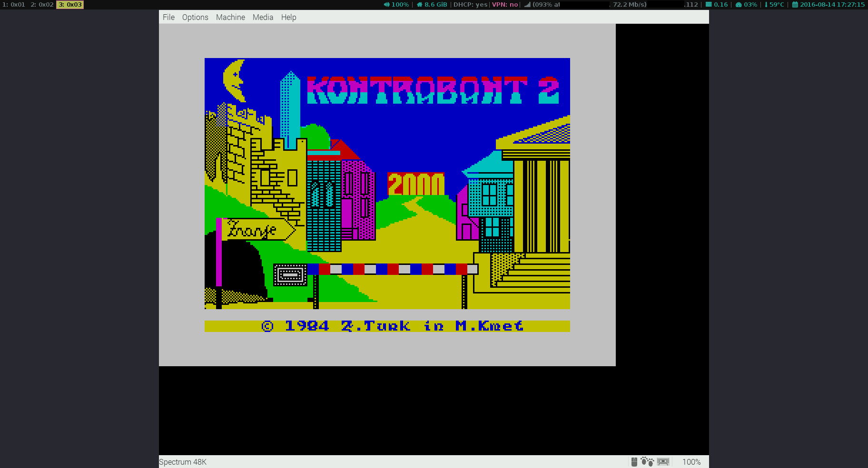Click the Spectrum 48K machine label
The height and width of the screenshot is (468, 868).
click(183, 462)
